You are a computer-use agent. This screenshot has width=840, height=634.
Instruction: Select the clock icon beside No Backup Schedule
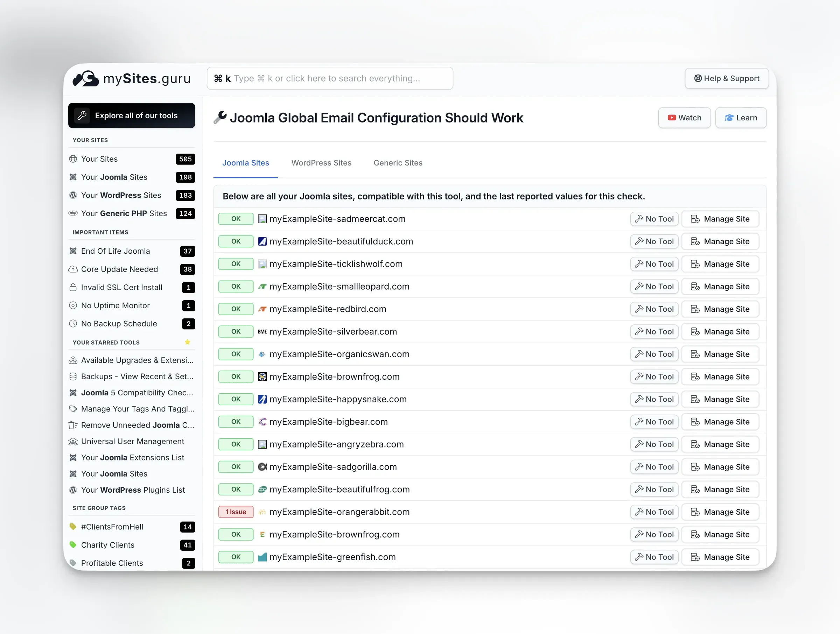tap(73, 323)
